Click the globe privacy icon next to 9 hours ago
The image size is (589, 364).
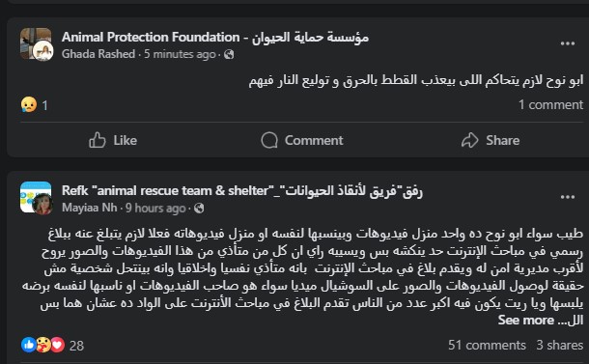tap(199, 209)
